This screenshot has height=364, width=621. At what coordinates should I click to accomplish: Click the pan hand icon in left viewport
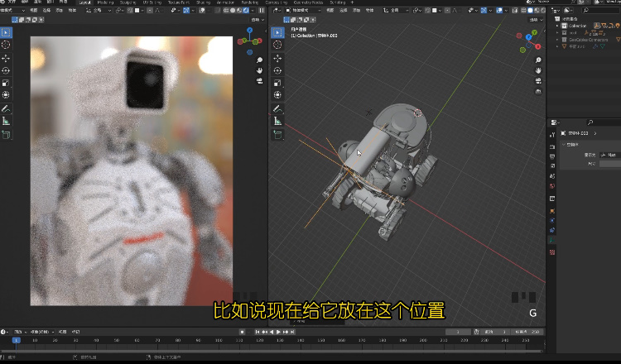tap(260, 71)
